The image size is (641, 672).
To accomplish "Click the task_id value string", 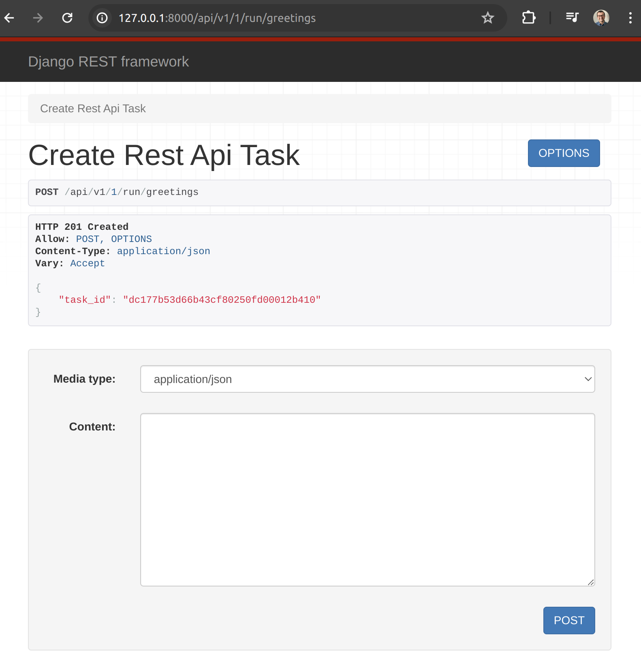I will coord(222,300).
